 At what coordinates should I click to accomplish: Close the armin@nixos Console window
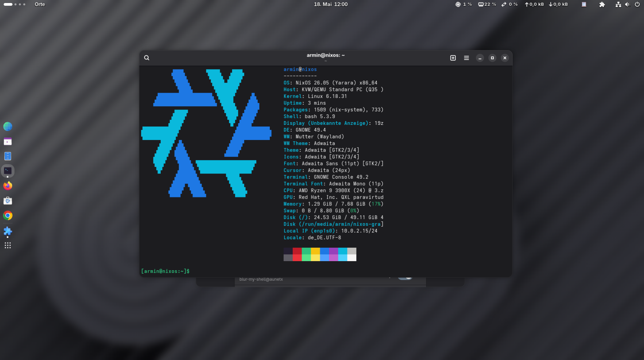505,58
